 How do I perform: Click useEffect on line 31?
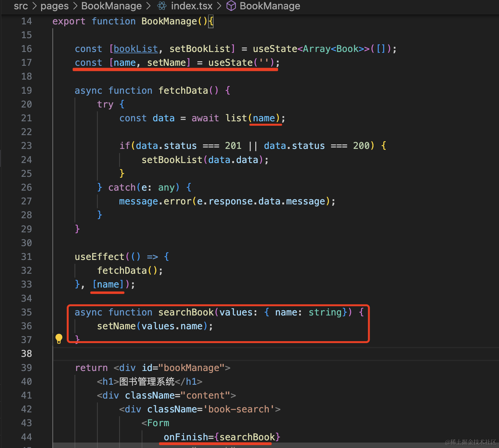(x=100, y=257)
